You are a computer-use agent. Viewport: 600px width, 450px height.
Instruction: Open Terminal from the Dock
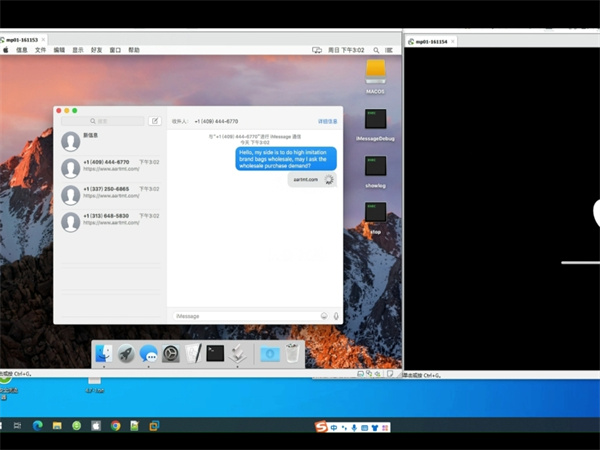(x=215, y=353)
